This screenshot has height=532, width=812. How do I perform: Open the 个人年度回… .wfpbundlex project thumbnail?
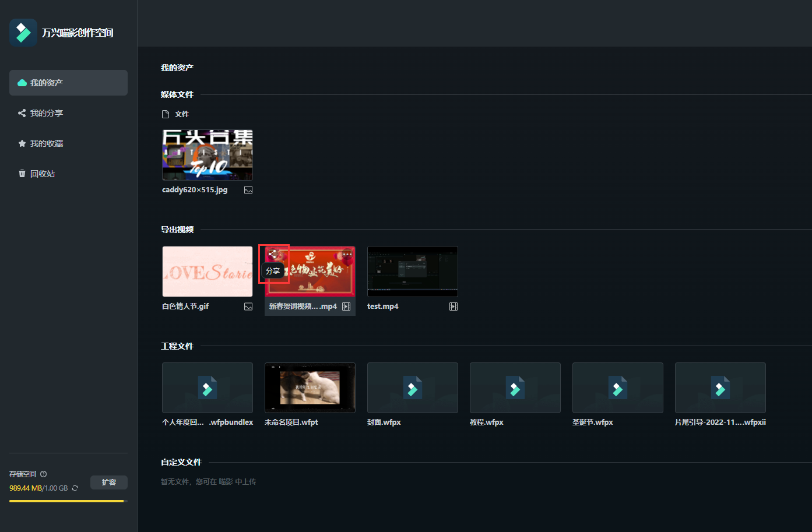click(208, 388)
